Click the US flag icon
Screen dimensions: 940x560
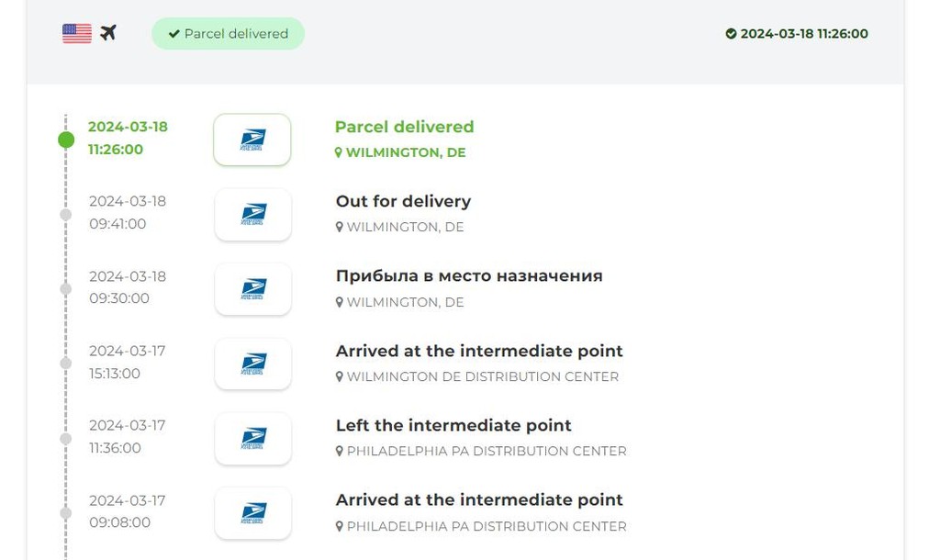[77, 33]
